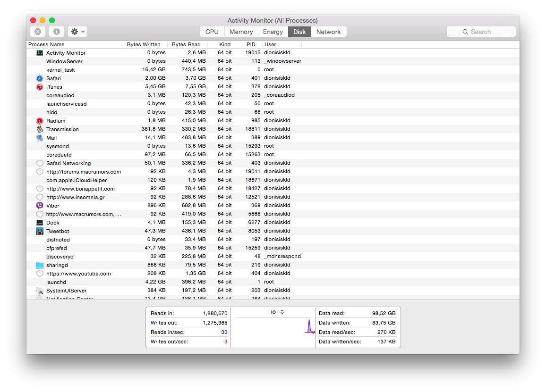Select the cfprefsd process name
546x392 pixels.
coord(56,248)
